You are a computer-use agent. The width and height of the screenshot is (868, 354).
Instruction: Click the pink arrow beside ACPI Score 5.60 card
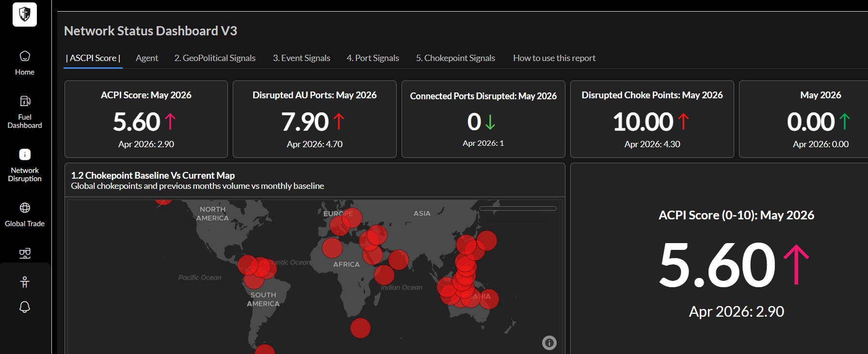170,121
